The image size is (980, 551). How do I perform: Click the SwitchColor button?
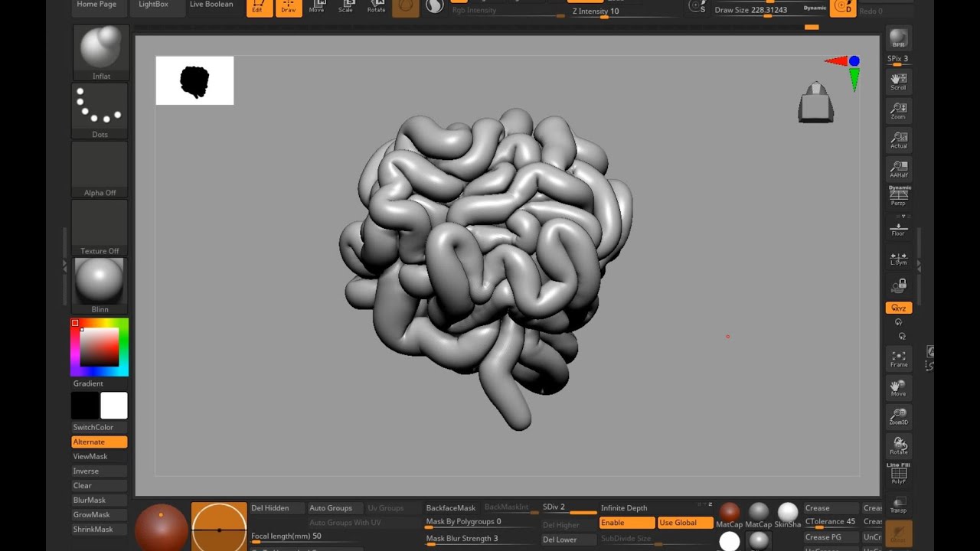pos(100,428)
